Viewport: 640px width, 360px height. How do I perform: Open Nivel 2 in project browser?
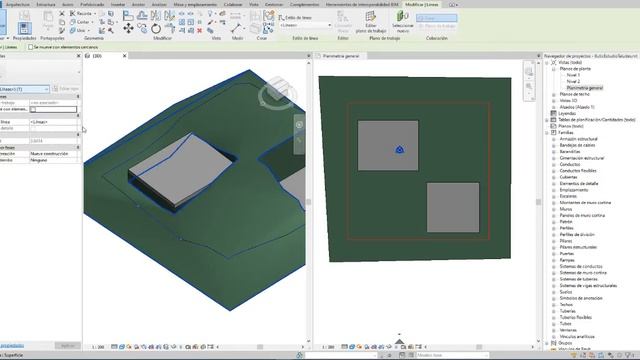pyautogui.click(x=573, y=82)
